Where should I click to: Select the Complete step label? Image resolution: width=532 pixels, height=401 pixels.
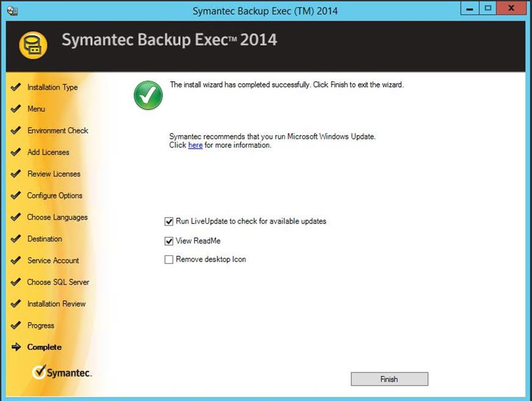click(x=45, y=347)
